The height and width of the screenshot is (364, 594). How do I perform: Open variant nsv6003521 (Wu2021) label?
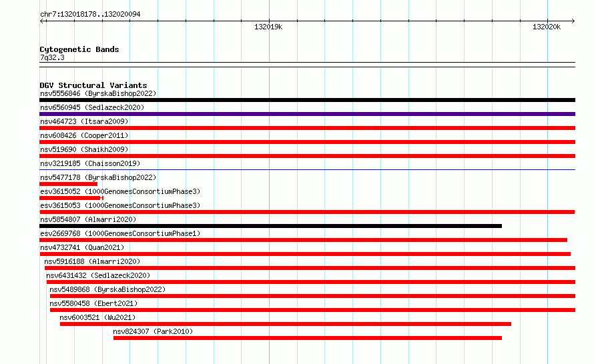point(97,317)
